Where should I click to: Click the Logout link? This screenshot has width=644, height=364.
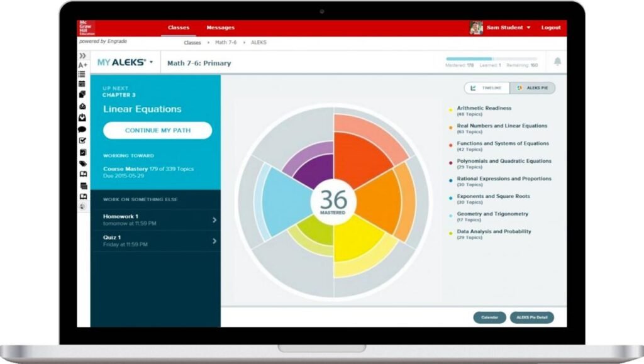551,28
